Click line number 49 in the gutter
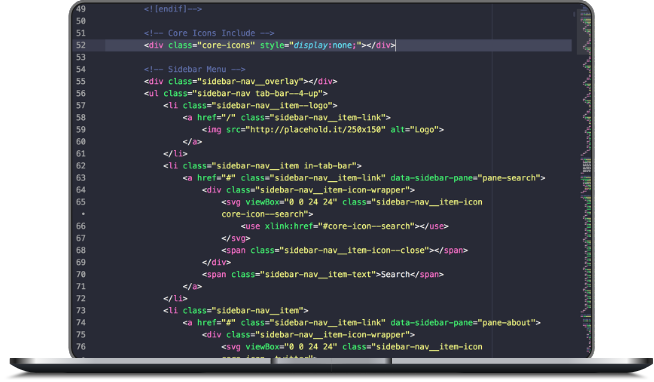654x382 pixels. point(80,9)
